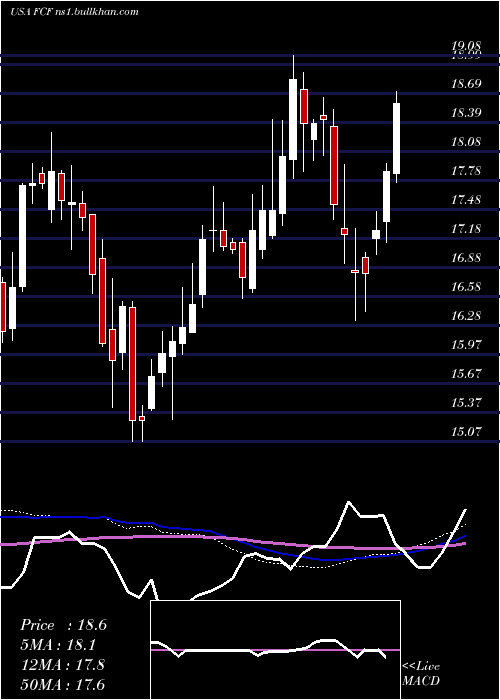Click the 'Price : 18.6' readout
The image size is (500, 700).
tap(63, 625)
